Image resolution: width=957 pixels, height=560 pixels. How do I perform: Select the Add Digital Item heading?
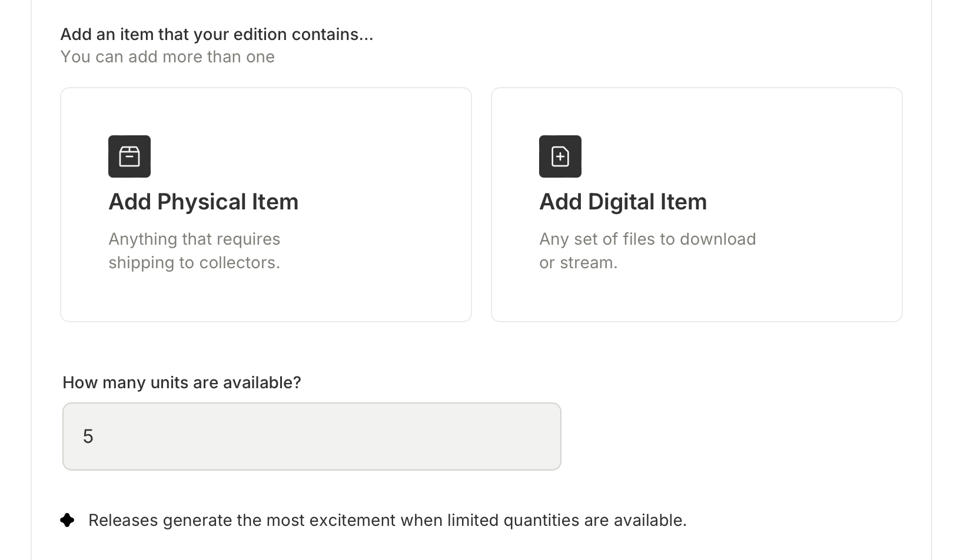tap(623, 202)
